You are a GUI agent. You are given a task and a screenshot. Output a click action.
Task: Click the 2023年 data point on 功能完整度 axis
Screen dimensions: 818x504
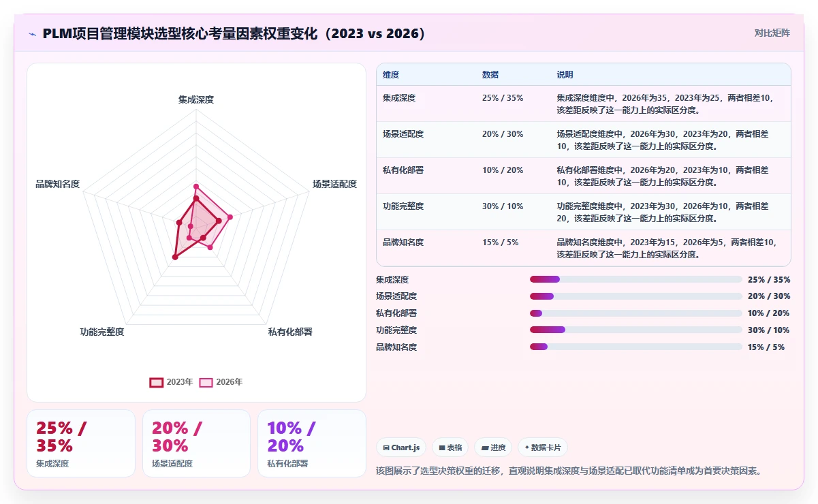pos(175,257)
